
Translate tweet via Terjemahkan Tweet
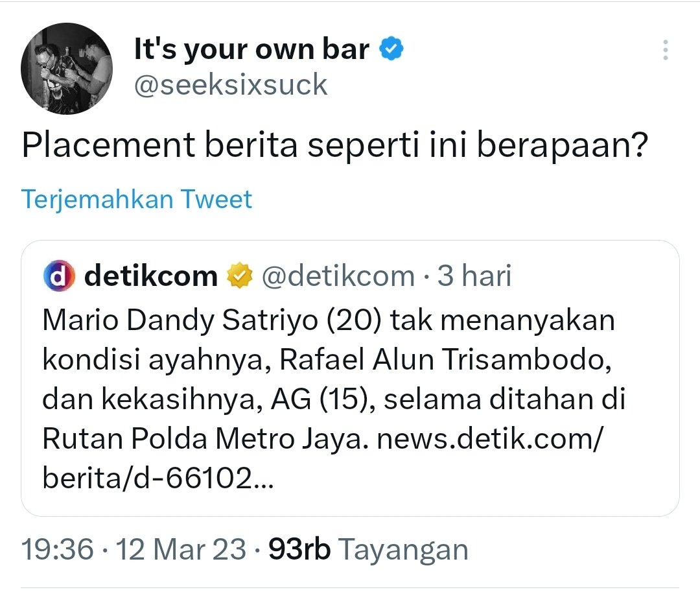137,199
